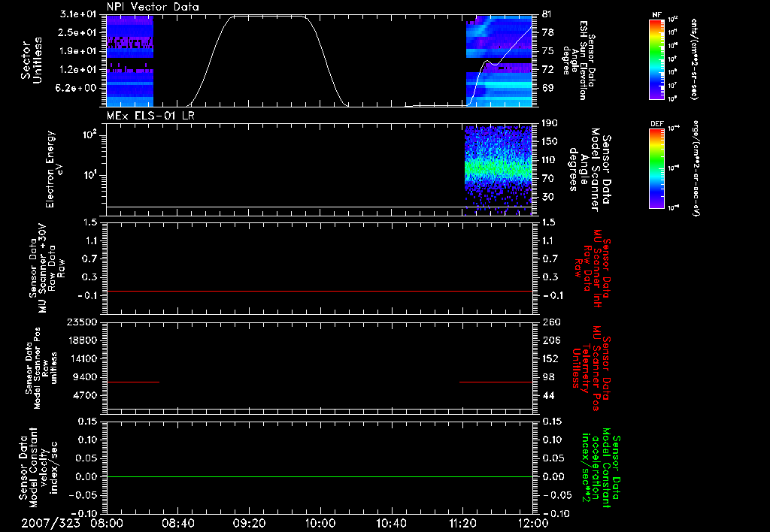Click the 18800 scanner position tick
The width and height of the screenshot is (770, 532).
pyautogui.click(x=82, y=340)
